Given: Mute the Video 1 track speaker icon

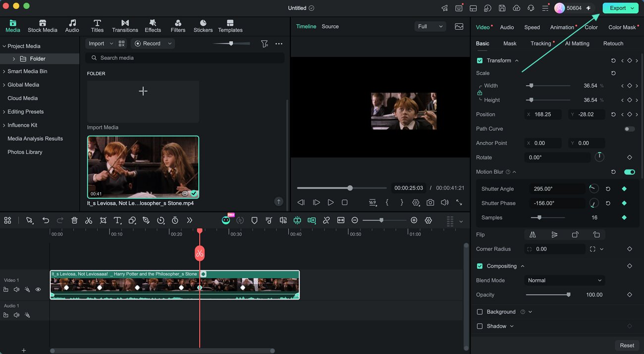Looking at the screenshot, I should tap(16, 290).
